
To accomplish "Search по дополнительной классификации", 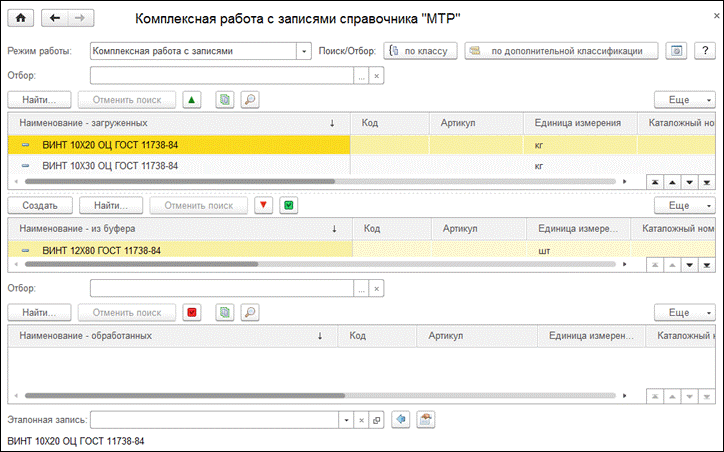I will click(561, 51).
